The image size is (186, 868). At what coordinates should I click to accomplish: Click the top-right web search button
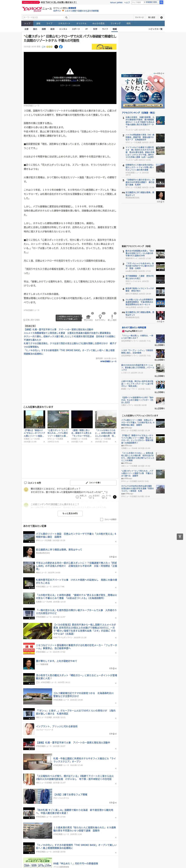point(161,2)
